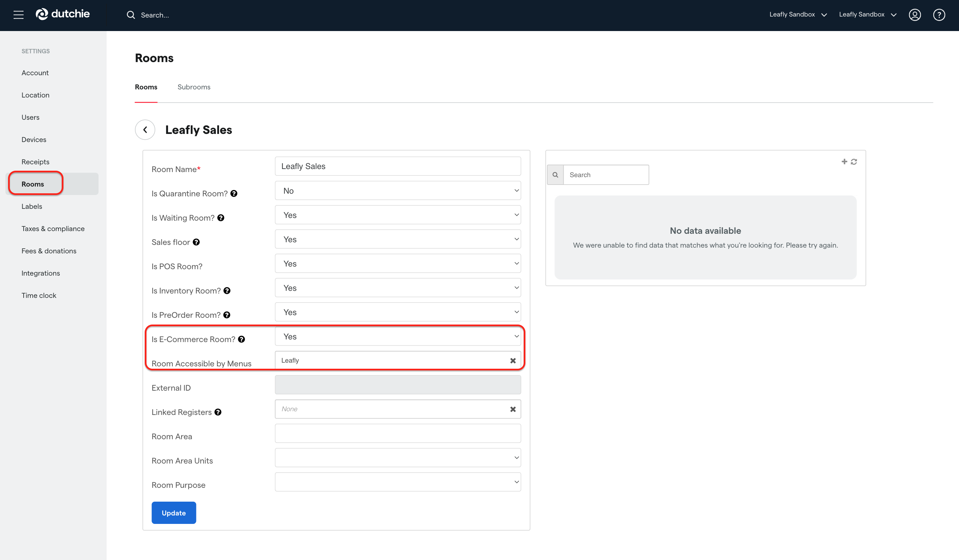Open Taxes & compliance settings

(53, 229)
